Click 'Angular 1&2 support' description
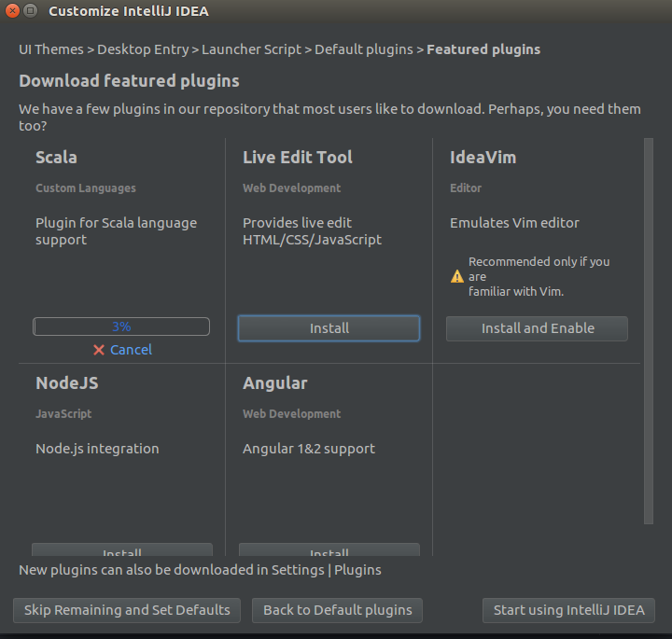Image resolution: width=672 pixels, height=639 pixels. click(x=309, y=449)
